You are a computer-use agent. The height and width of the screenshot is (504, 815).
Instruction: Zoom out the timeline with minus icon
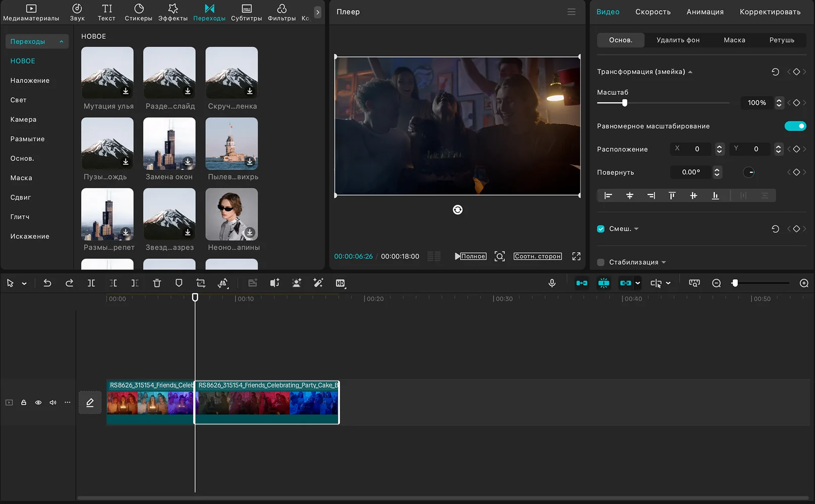tap(716, 283)
